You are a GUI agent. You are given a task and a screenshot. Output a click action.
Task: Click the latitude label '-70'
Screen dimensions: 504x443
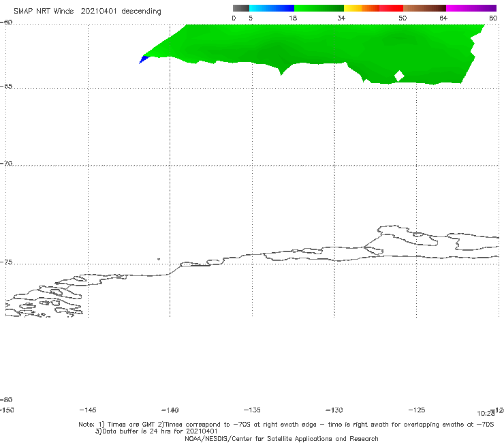6,164
